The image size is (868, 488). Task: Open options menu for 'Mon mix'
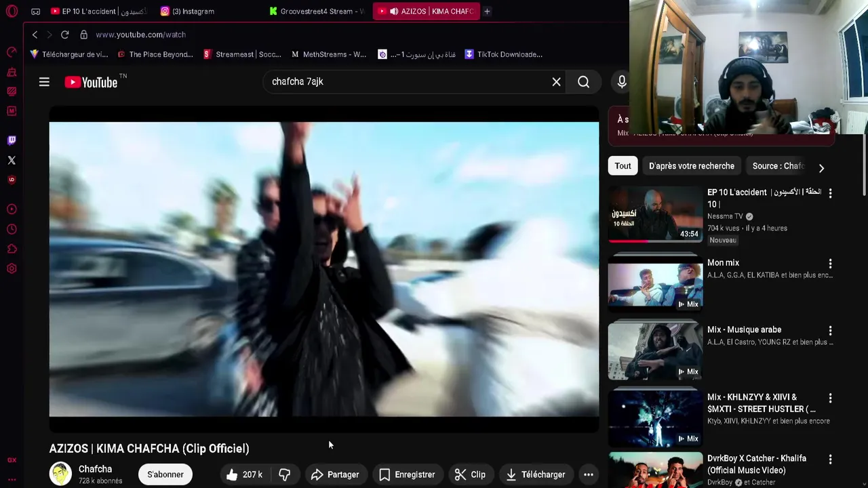[x=830, y=263]
